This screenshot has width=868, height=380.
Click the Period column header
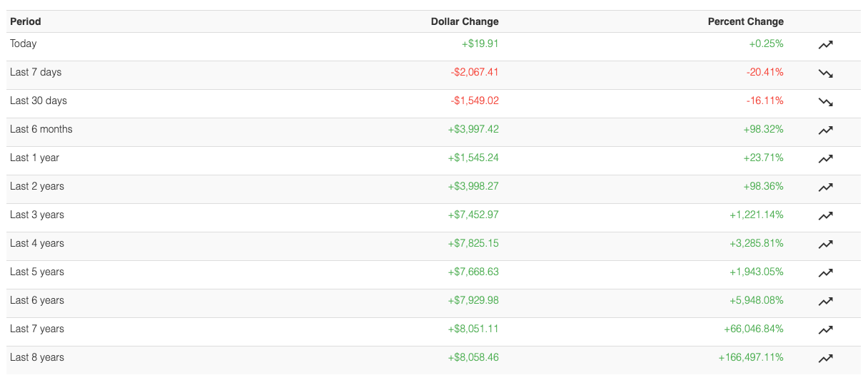(x=26, y=21)
